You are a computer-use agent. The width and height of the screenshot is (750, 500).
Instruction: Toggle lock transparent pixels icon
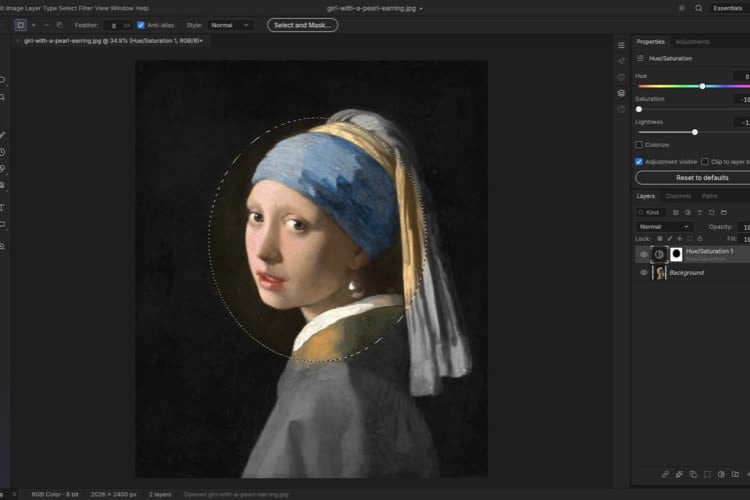click(x=660, y=239)
